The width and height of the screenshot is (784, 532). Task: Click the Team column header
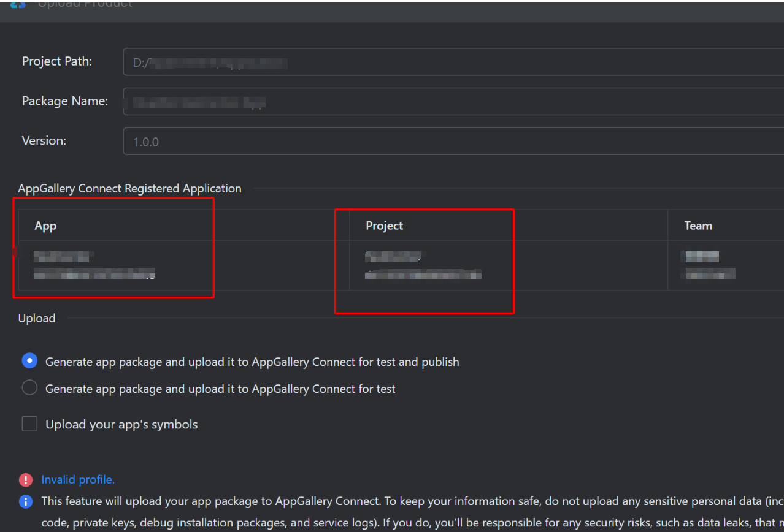click(698, 226)
